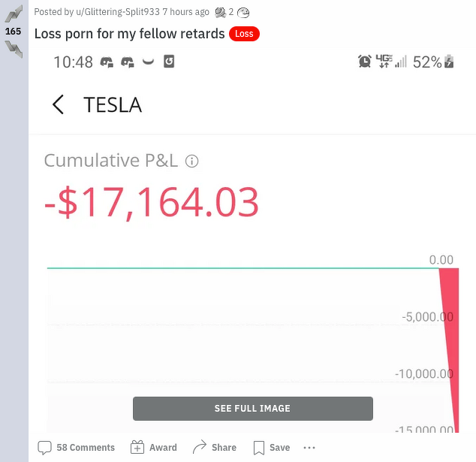
Task: Downvote the Loss porn post
Action: click(x=13, y=48)
